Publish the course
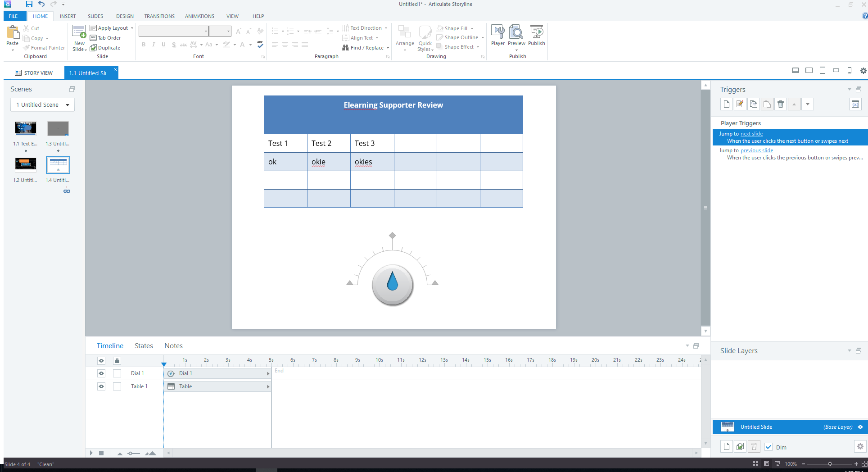 tap(537, 36)
